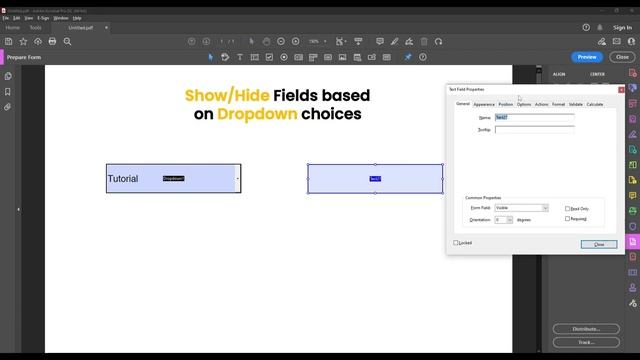Open help icon near Sign In
640x360 pixels.
(x=586, y=27)
